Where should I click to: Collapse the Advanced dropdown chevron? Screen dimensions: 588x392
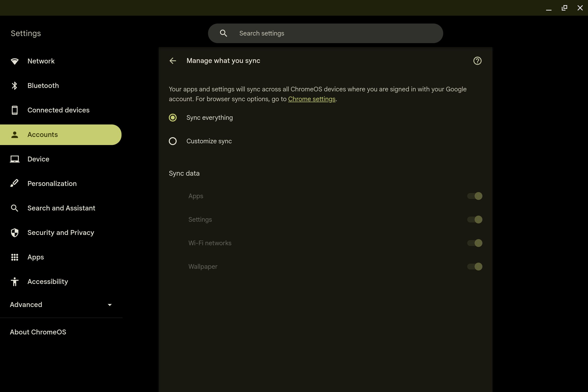[x=110, y=305]
